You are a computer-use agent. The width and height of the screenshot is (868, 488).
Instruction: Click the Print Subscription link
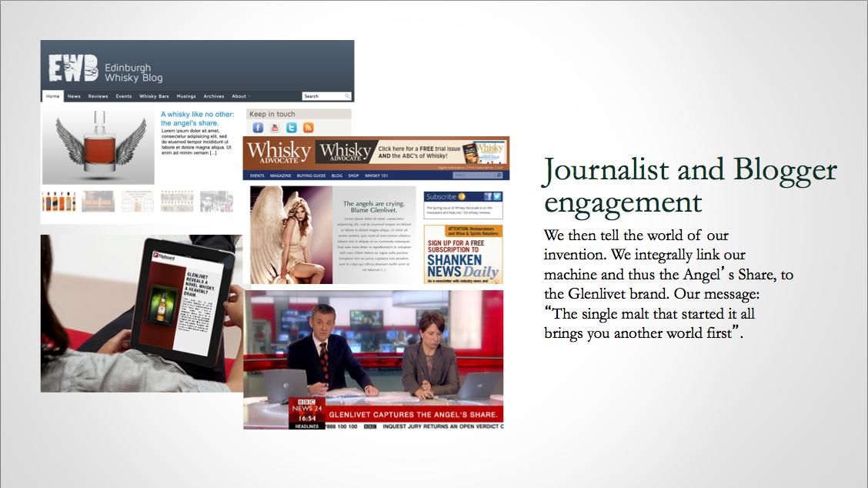tap(480, 167)
